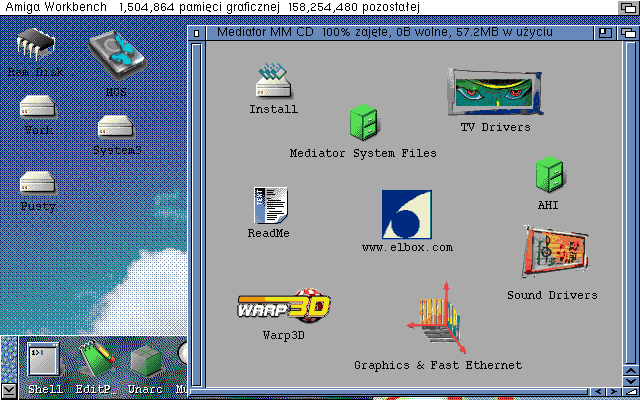Select the Pusty disk icon
Screen dimensions: 640x400
[38, 182]
